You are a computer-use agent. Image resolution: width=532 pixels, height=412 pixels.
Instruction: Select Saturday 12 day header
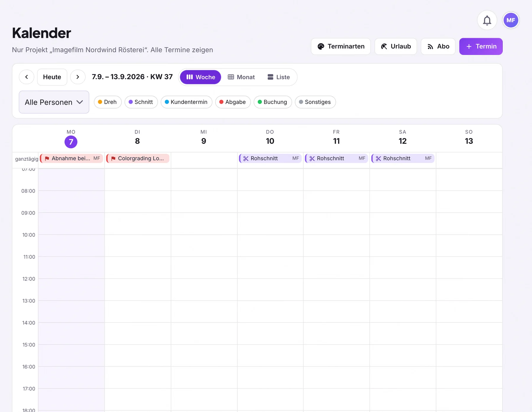[x=403, y=138]
